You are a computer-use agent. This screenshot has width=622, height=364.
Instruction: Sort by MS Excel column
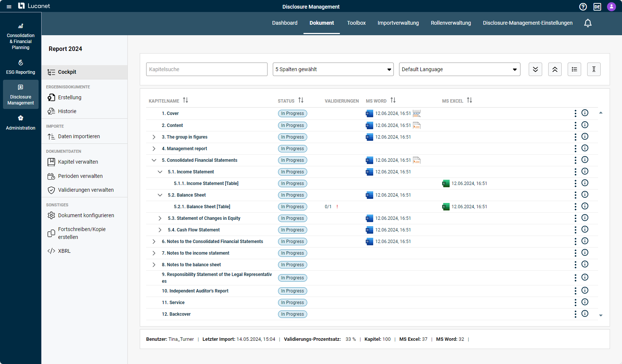click(x=469, y=100)
